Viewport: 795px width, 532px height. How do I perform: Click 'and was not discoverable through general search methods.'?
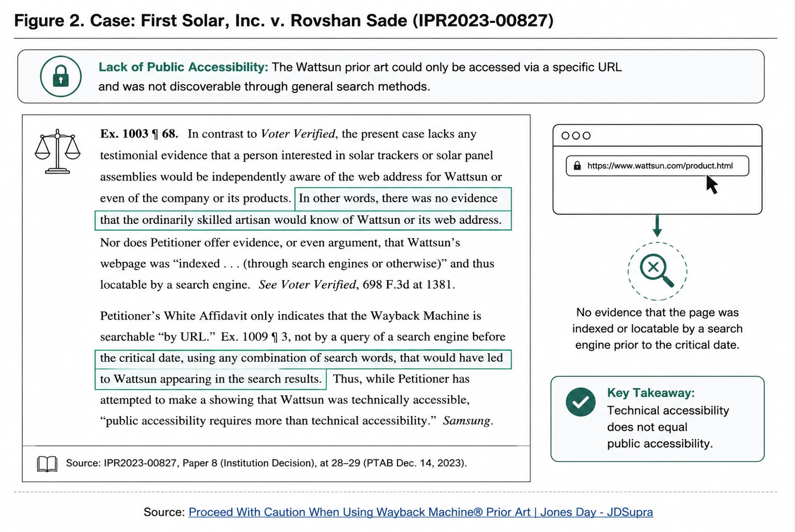tap(264, 87)
